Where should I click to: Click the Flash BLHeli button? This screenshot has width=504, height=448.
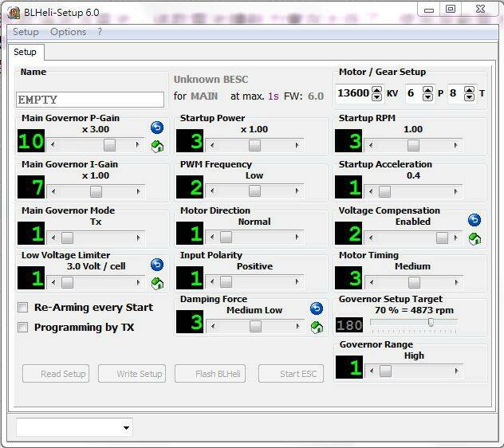pyautogui.click(x=211, y=373)
